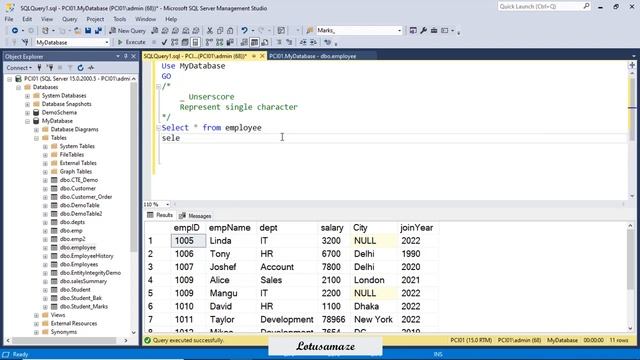Cut selection using the scissors icon
640x360 pixels.
(x=210, y=31)
